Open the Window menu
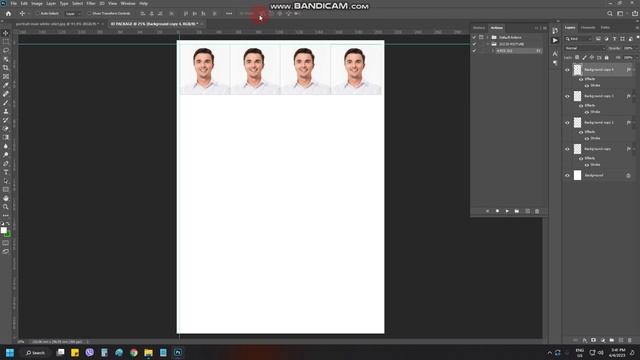 click(x=128, y=3)
